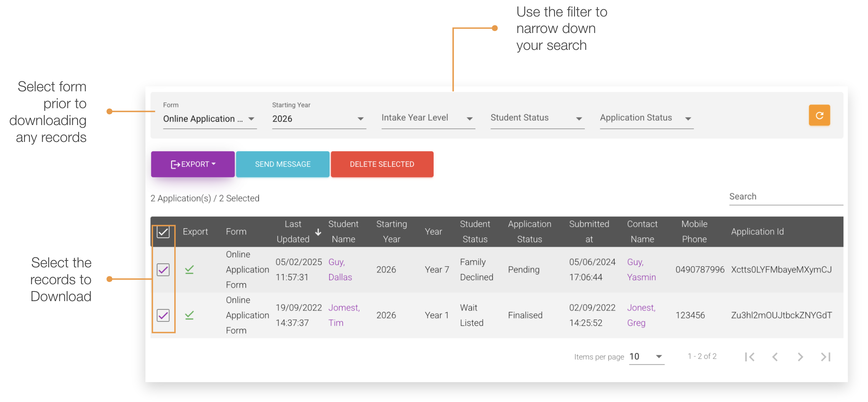Image resolution: width=868 pixels, height=402 pixels.
Task: Open the EXPORT button dropdown
Action: (x=193, y=164)
